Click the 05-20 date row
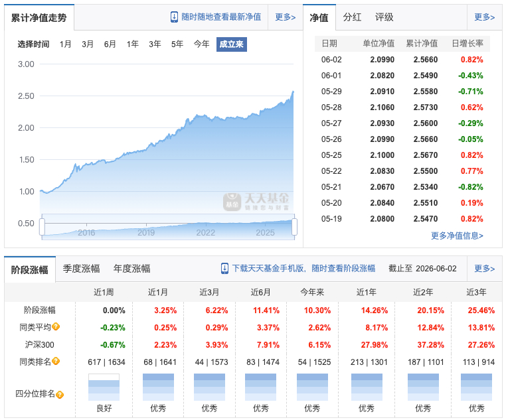Viewport: 506px width, 420px height. (402, 203)
